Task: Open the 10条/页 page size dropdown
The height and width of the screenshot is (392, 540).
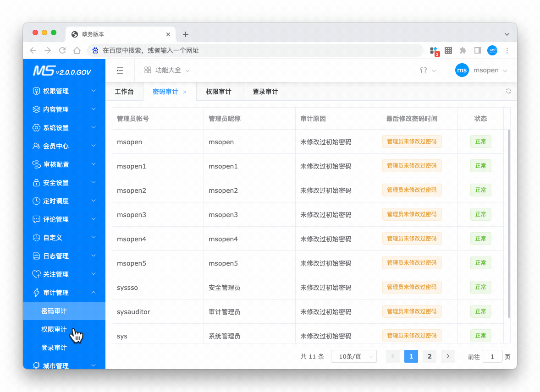Action: 353,356
